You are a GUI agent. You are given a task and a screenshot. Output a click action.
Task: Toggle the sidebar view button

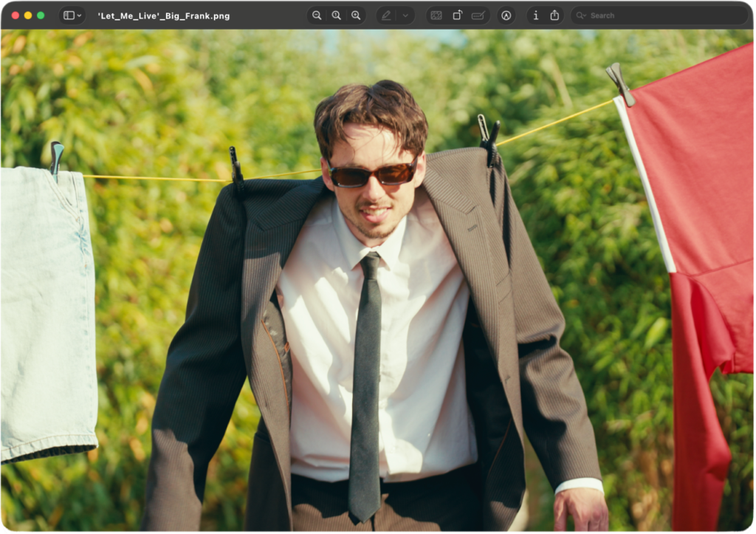[68, 16]
